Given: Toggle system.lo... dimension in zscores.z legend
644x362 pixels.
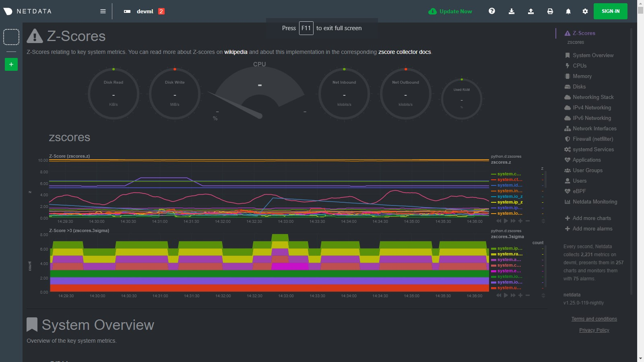Looking at the screenshot, I should (x=510, y=214).
